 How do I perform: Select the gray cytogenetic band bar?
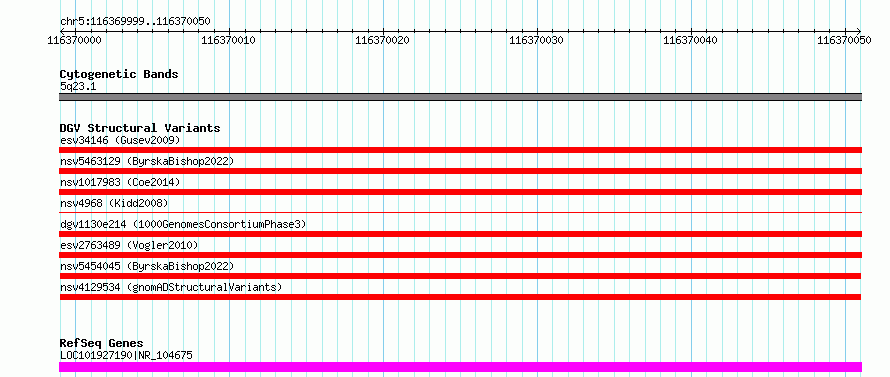[x=460, y=97]
